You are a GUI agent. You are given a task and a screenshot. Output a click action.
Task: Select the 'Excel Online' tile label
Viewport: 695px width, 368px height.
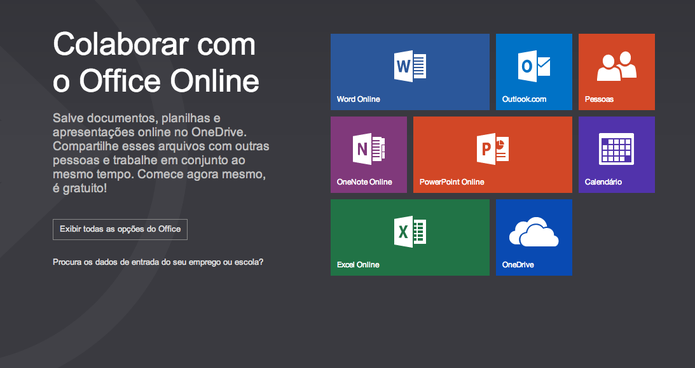coord(358,265)
